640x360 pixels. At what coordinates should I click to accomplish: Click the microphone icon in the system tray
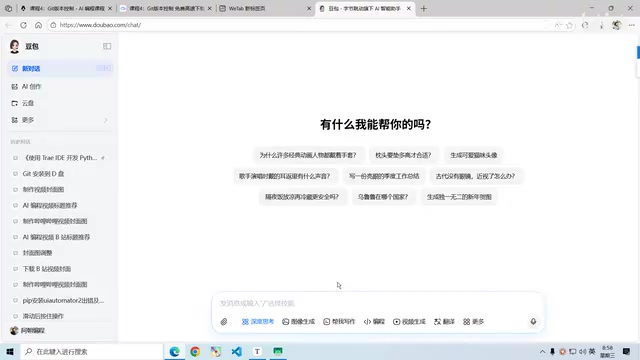point(552,351)
